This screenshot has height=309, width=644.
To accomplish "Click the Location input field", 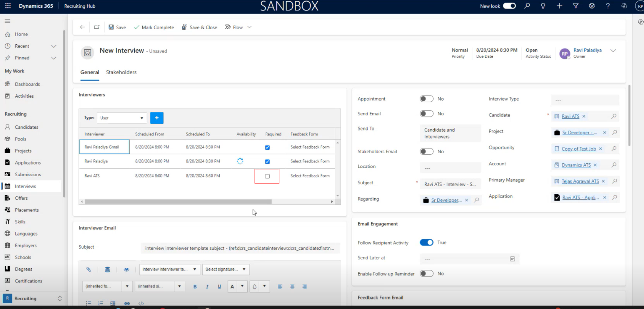I will pos(450,168).
